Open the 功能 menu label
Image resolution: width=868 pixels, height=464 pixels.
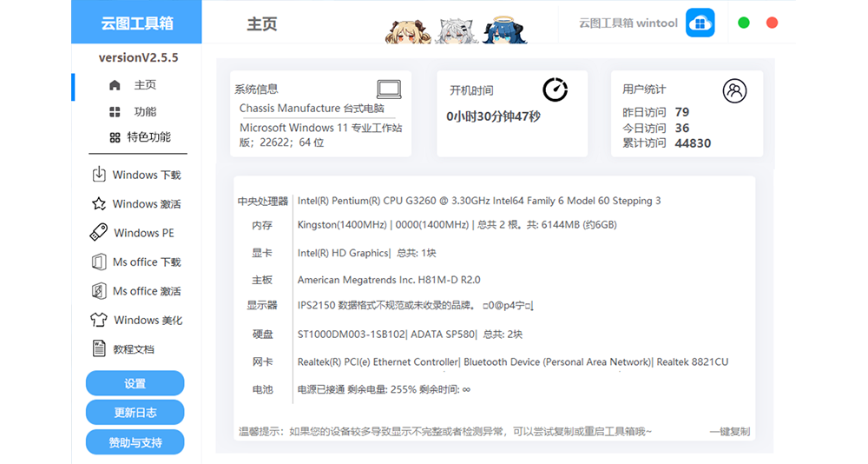145,112
